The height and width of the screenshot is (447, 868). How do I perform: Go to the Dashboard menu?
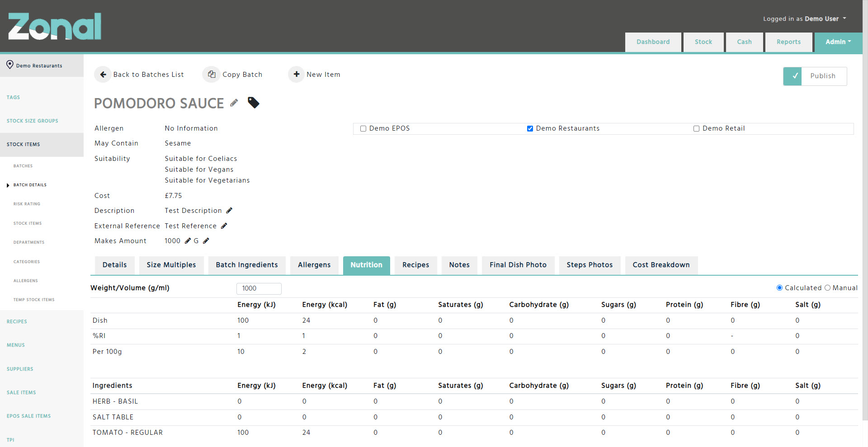pos(653,42)
